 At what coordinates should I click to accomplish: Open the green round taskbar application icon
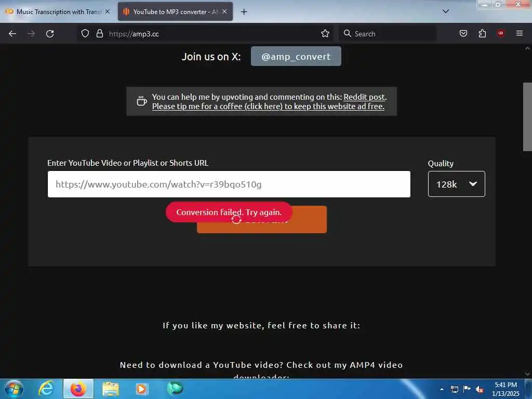tap(175, 388)
